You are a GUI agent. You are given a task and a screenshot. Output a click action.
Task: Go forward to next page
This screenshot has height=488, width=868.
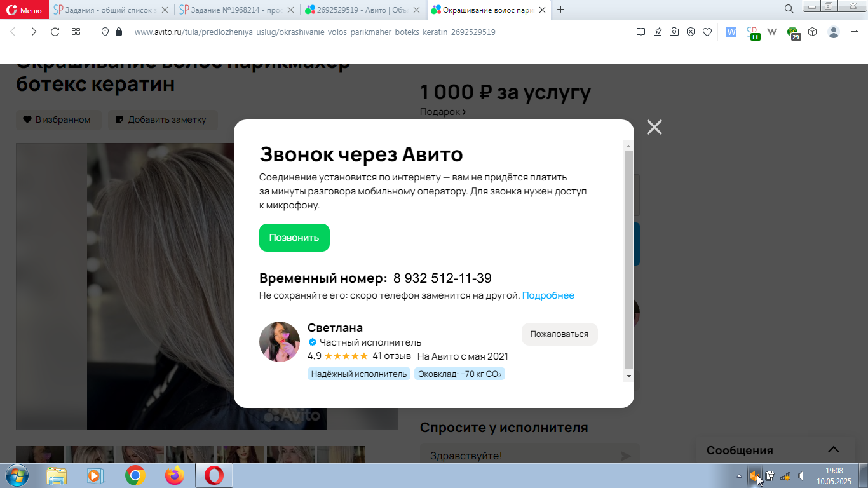34,32
